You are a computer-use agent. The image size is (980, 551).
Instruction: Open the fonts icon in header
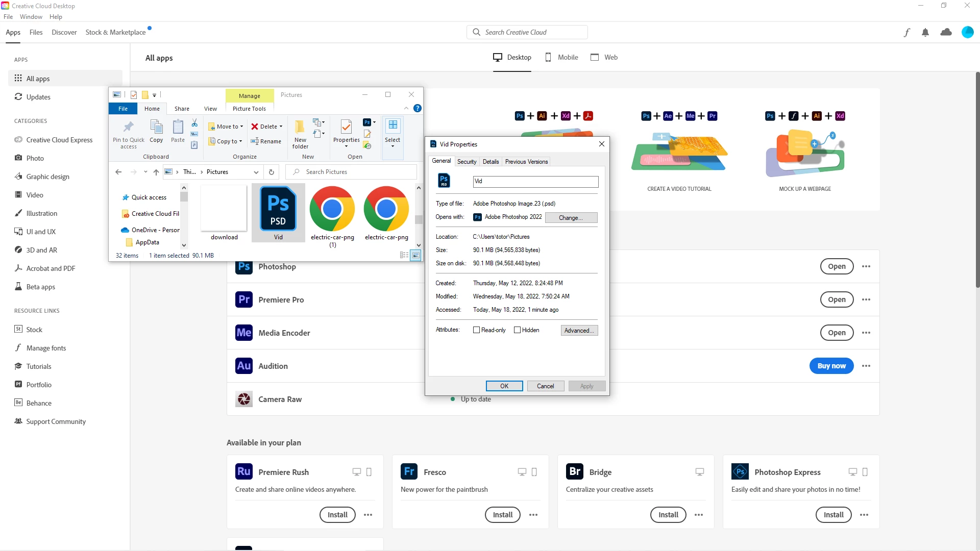(x=906, y=33)
